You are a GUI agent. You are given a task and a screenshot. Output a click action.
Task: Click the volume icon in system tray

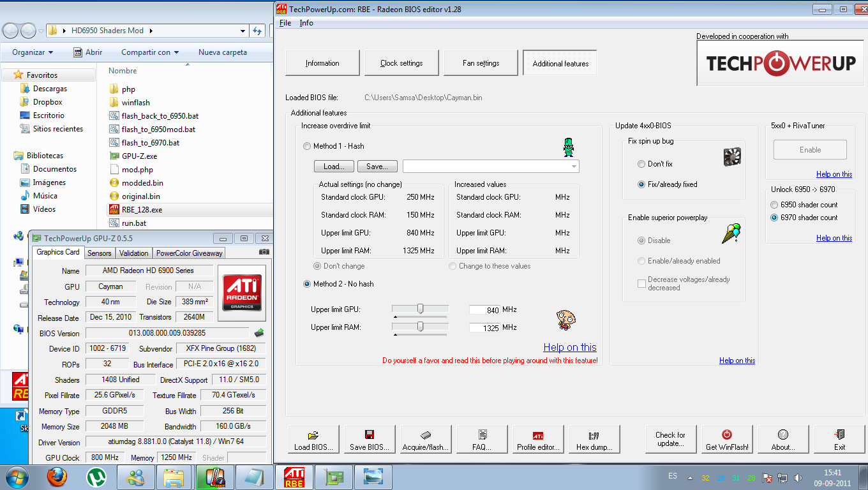(x=798, y=477)
